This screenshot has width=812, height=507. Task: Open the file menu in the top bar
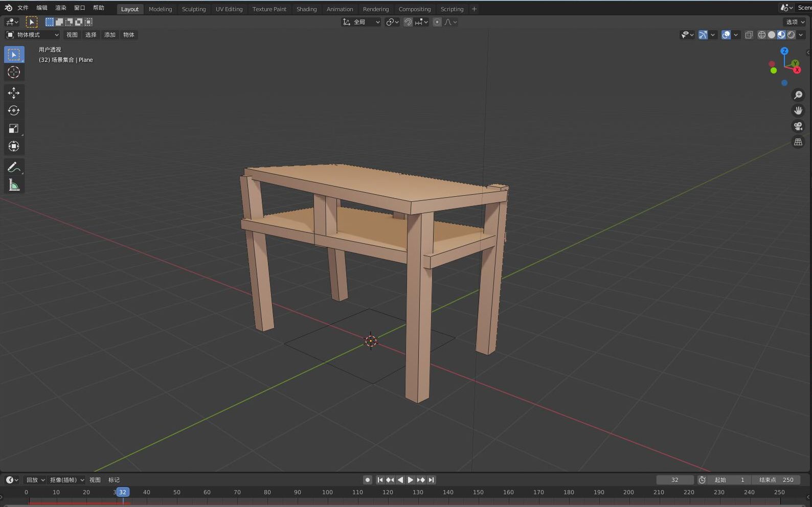[23, 8]
